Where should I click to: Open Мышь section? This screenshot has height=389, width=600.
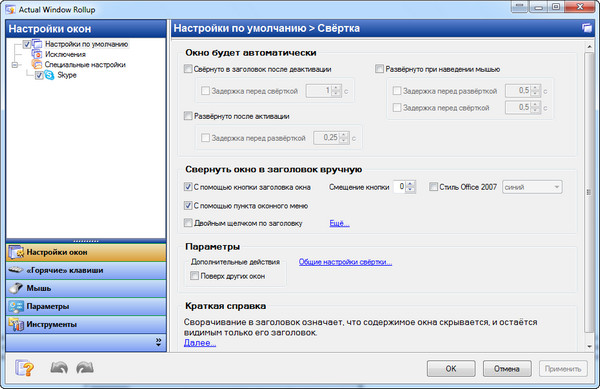(x=86, y=288)
